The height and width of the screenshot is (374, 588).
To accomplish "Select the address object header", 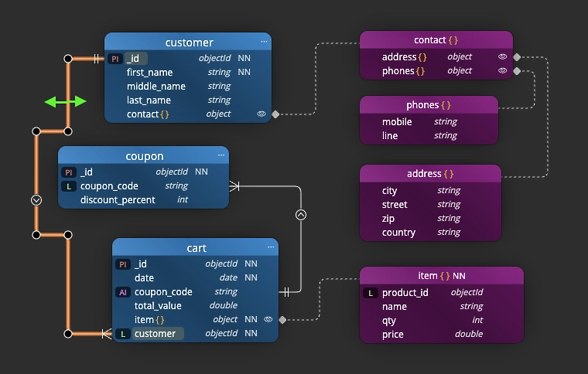I will coord(430,174).
